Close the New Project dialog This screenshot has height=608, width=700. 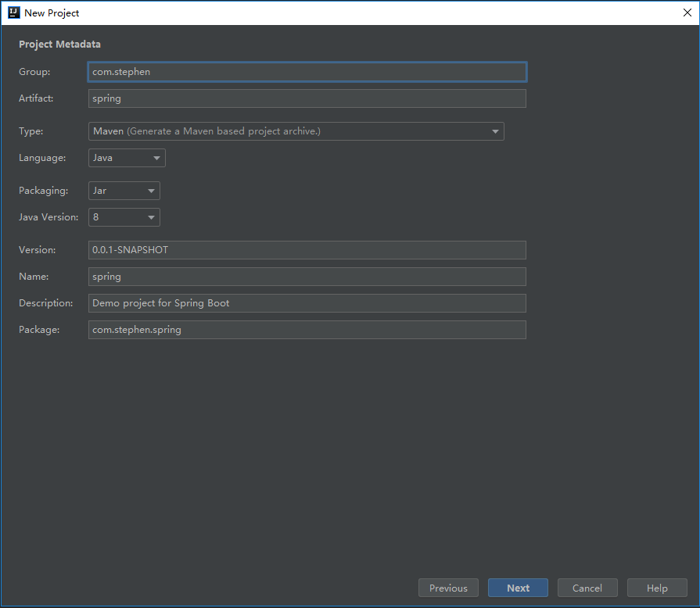coord(687,13)
